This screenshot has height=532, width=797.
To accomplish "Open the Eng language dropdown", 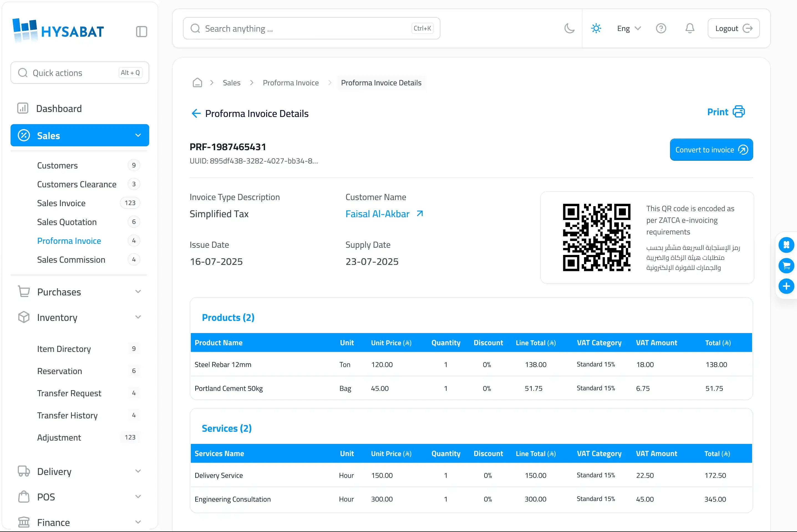I will [x=629, y=29].
